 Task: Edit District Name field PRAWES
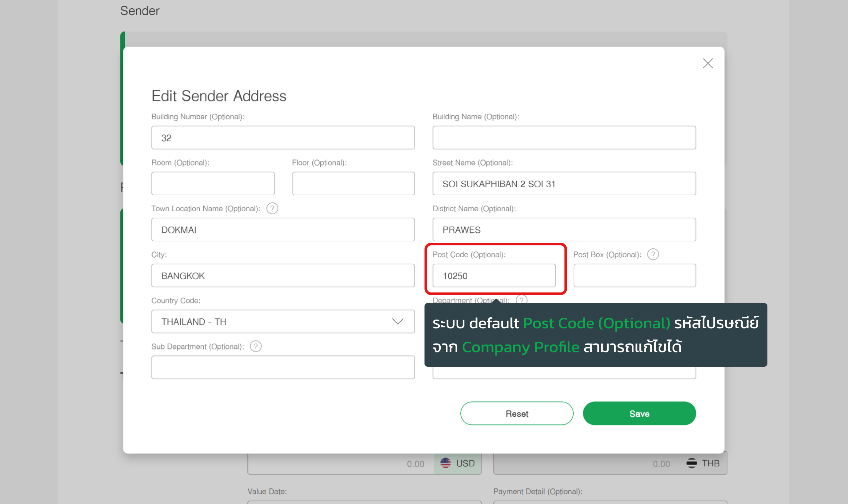[x=564, y=230]
